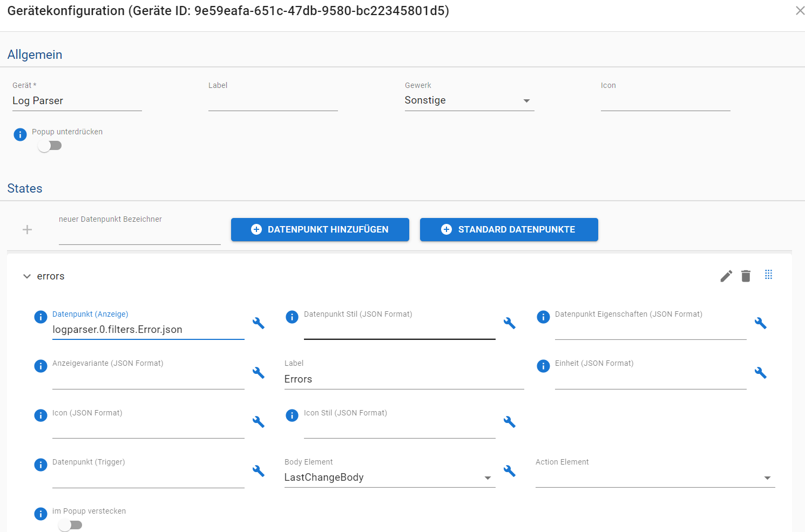Click the drag handle grid icon for errors
805x532 pixels.
click(769, 275)
